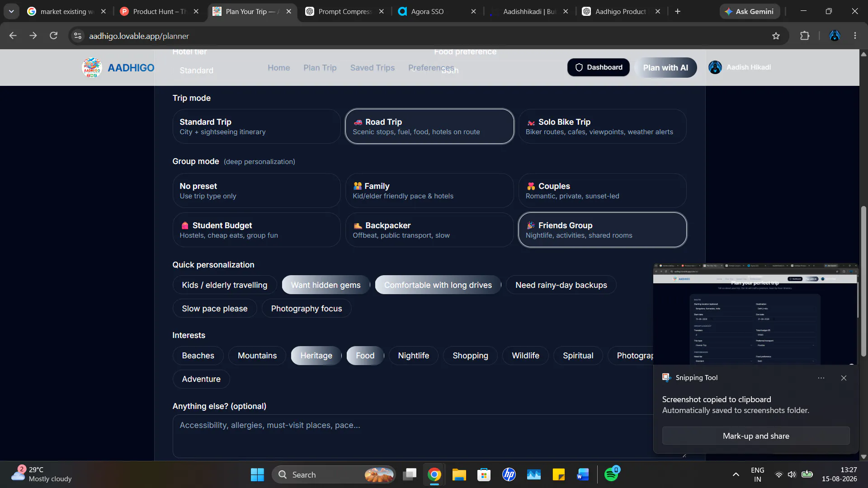Click the site information icon in address bar
The image size is (868, 488).
pos(78,36)
